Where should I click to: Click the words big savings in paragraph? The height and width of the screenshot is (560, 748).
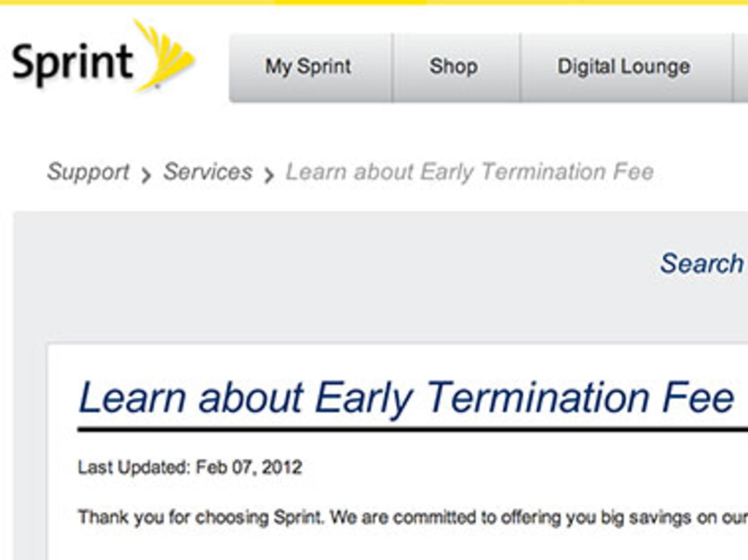click(x=613, y=518)
